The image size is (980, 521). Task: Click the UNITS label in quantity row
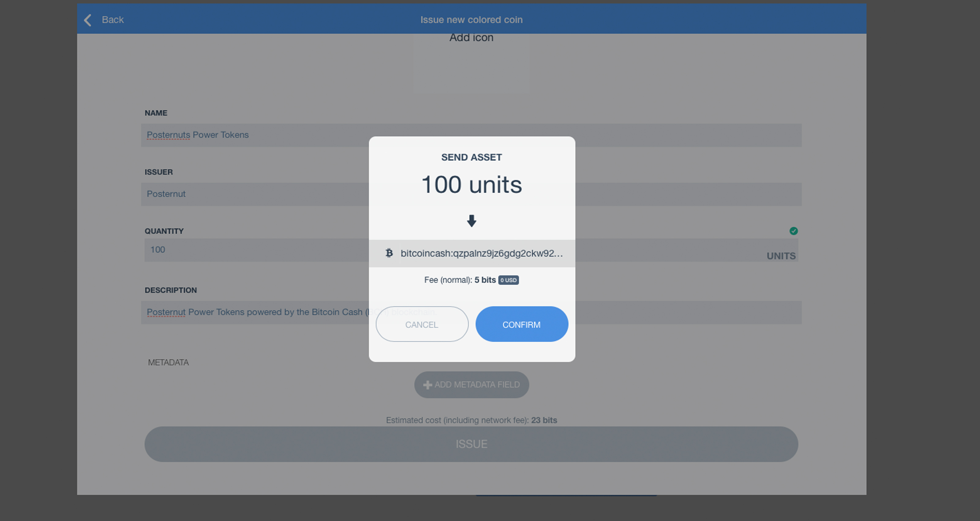781,256
